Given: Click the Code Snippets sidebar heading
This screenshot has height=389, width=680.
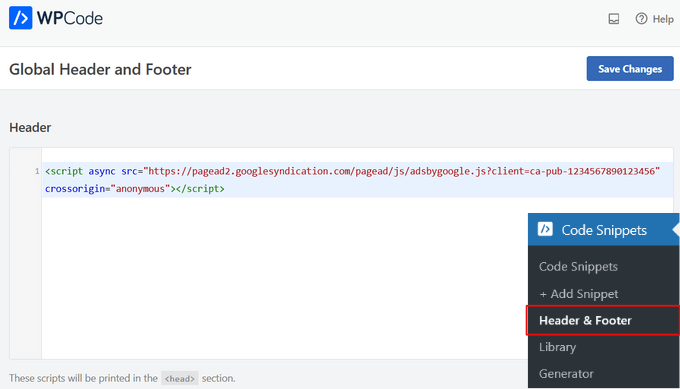Looking at the screenshot, I should (604, 229).
